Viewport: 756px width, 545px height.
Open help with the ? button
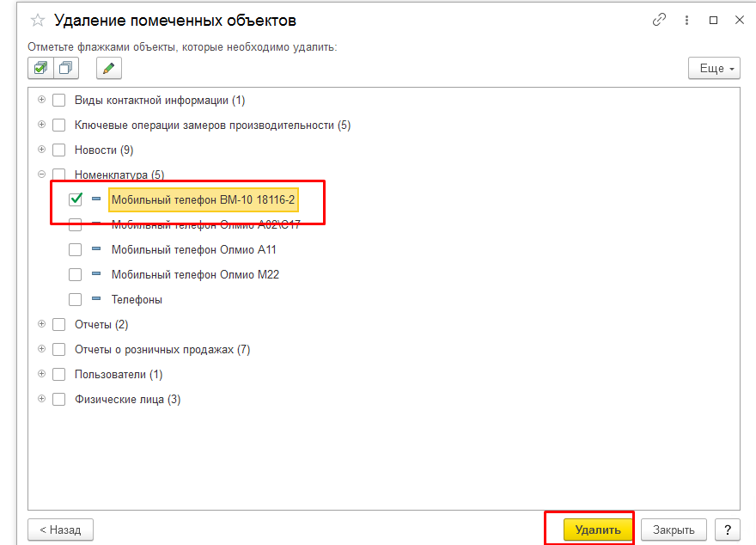click(728, 530)
